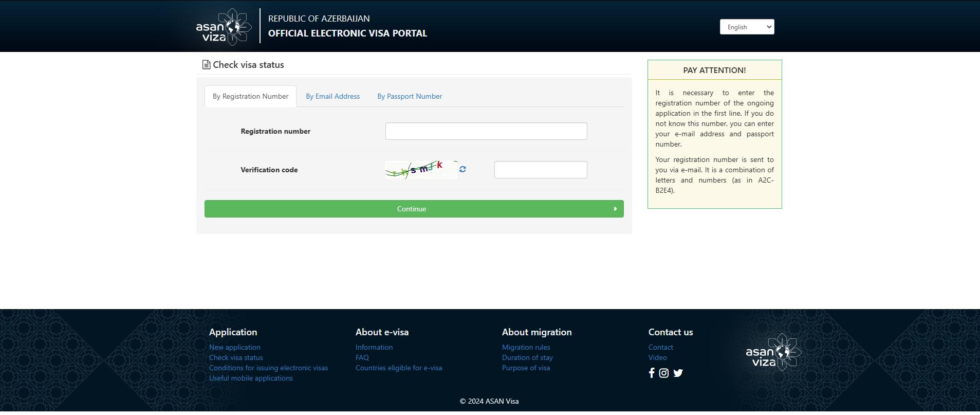The height and width of the screenshot is (415, 980).
Task: Click the Check visa status page heading
Action: 248,65
